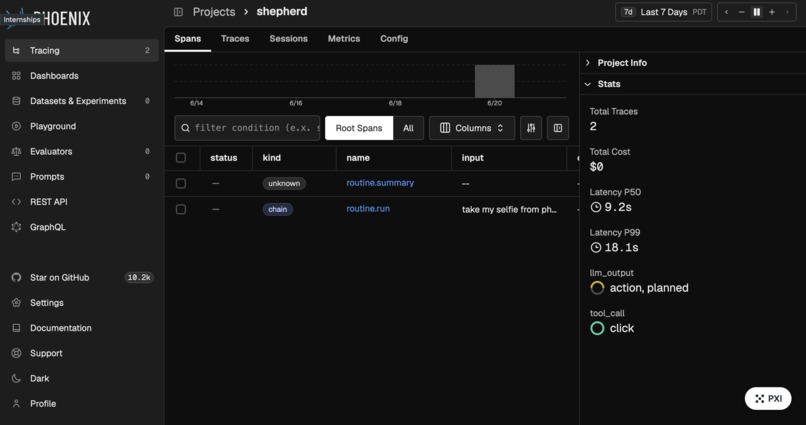Zoom out the time range
Image resolution: width=806 pixels, height=425 pixels.
coord(741,12)
